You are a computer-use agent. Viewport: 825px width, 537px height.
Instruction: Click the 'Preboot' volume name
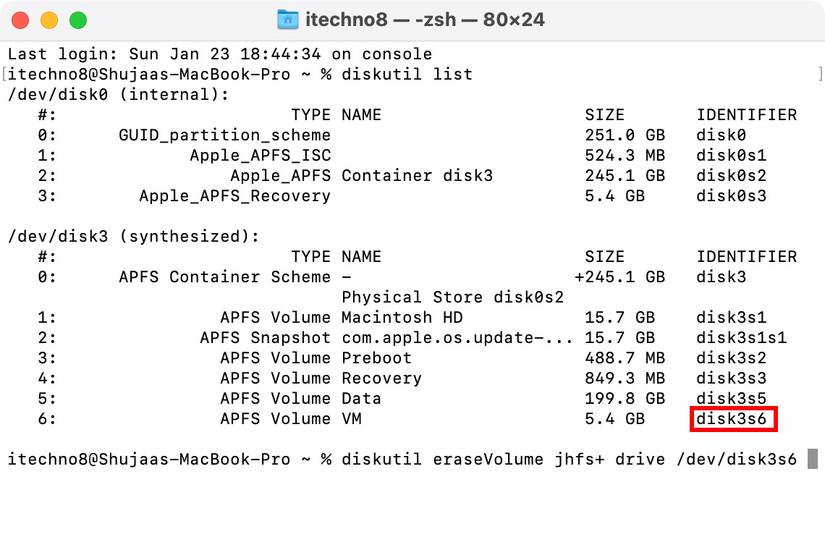click(376, 358)
